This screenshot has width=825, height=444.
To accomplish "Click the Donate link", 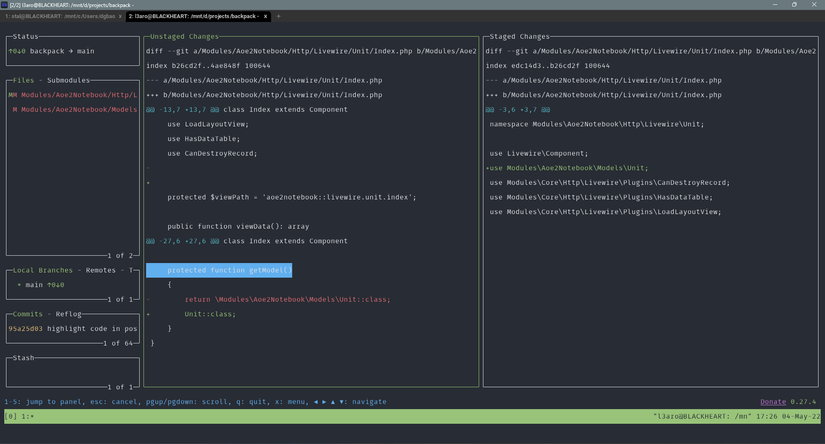I will tap(772, 402).
